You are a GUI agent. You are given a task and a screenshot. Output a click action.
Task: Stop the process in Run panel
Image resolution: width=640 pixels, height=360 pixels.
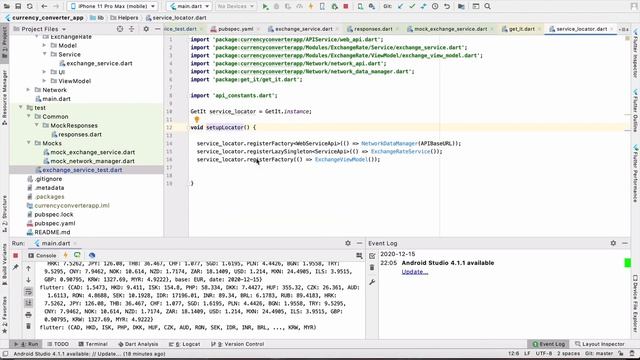coord(16,256)
